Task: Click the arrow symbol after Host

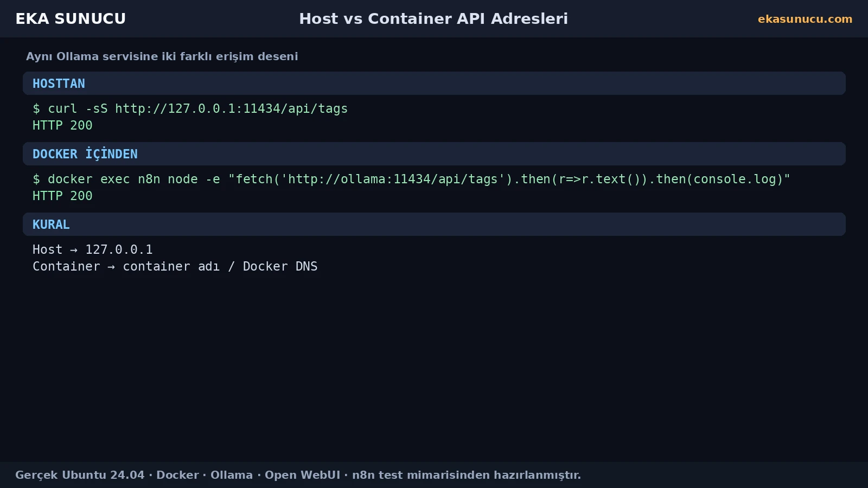Action: pos(74,250)
